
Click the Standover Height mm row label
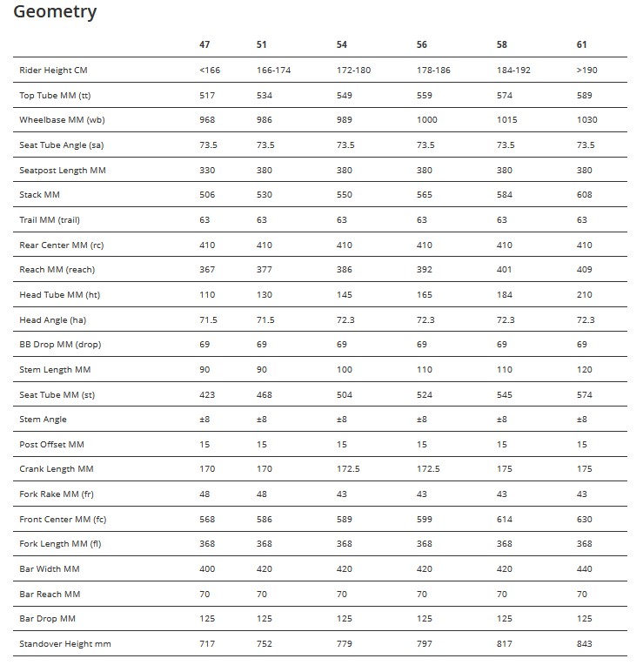coord(65,644)
